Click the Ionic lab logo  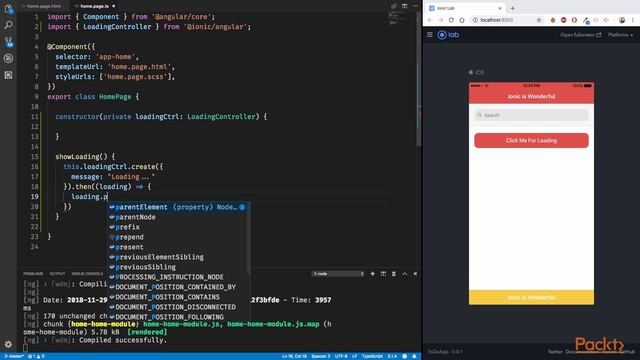point(448,35)
